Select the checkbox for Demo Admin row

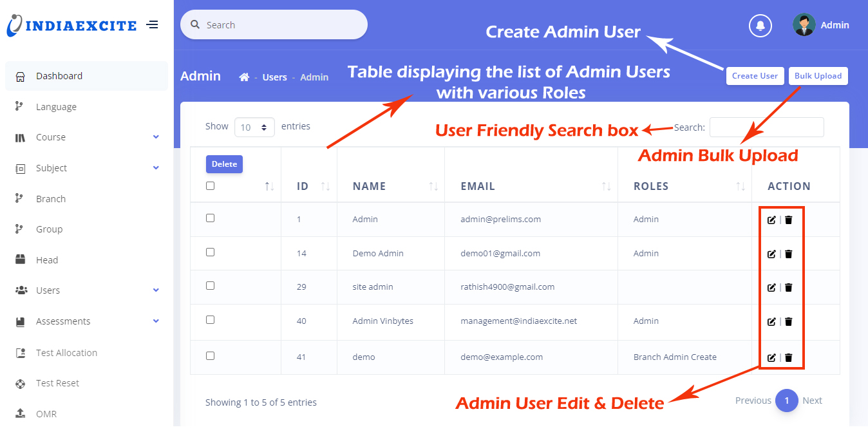point(210,252)
